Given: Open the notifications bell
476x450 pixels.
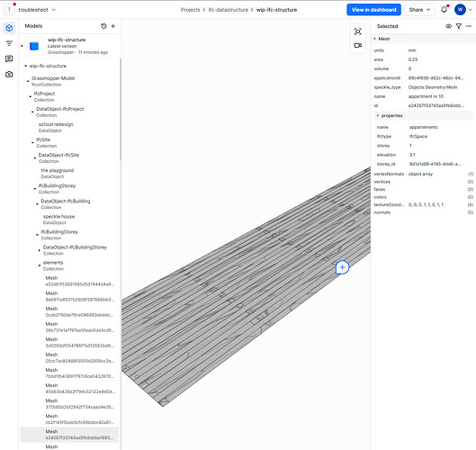Looking at the screenshot, I should pos(444,9).
